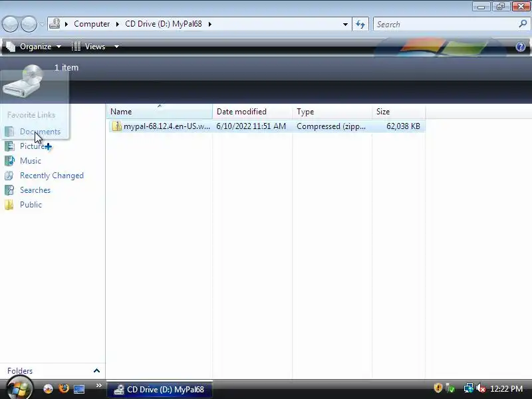The height and width of the screenshot is (399, 532).
Task: Click the first Quick Launch icon
Action: click(48, 388)
